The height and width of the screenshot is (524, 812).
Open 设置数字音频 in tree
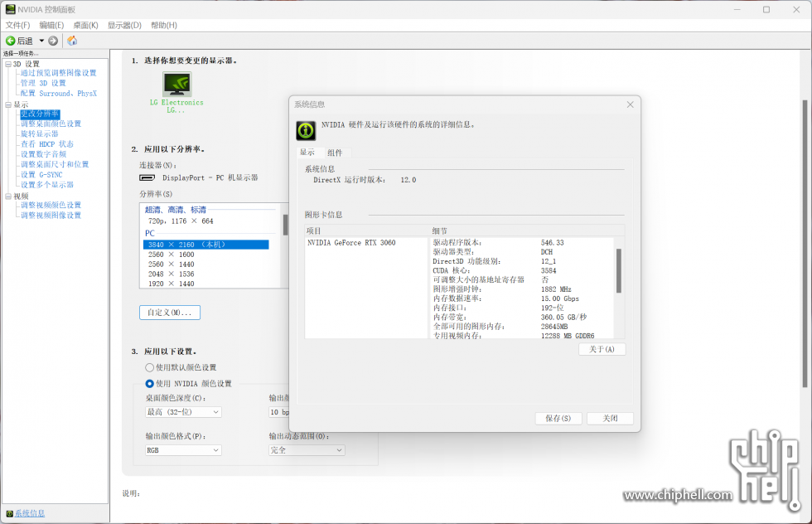43,154
